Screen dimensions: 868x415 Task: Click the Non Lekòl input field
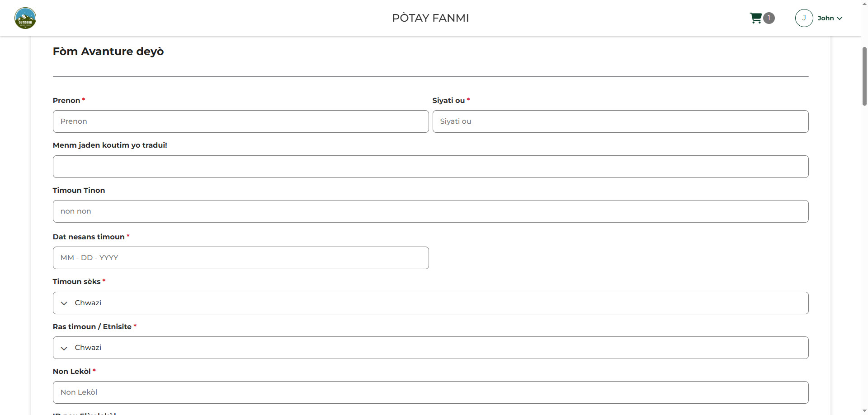tap(430, 392)
